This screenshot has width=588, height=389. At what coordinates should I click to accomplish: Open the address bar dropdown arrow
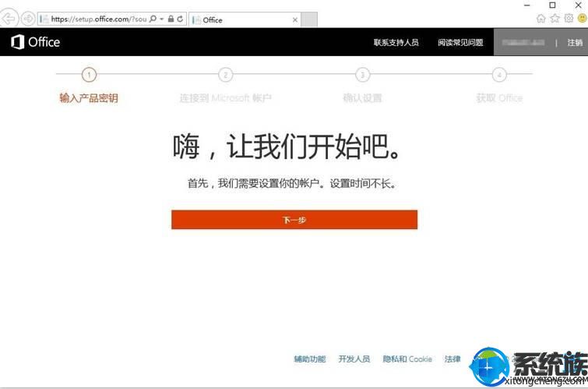162,19
